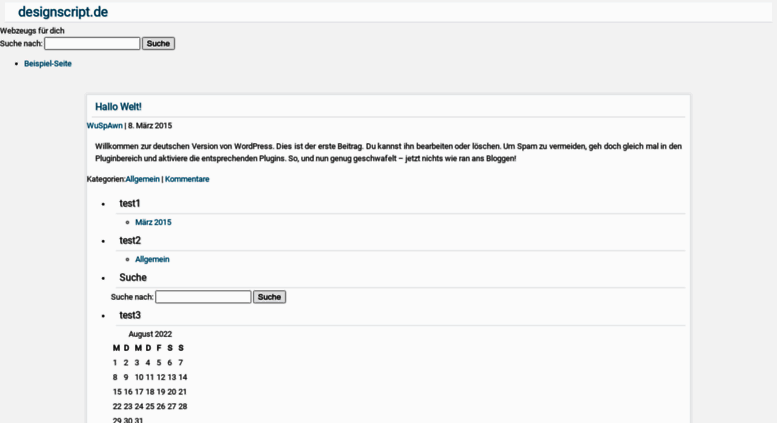
Task: Visit author WuSpAwn's page
Action: click(x=105, y=126)
